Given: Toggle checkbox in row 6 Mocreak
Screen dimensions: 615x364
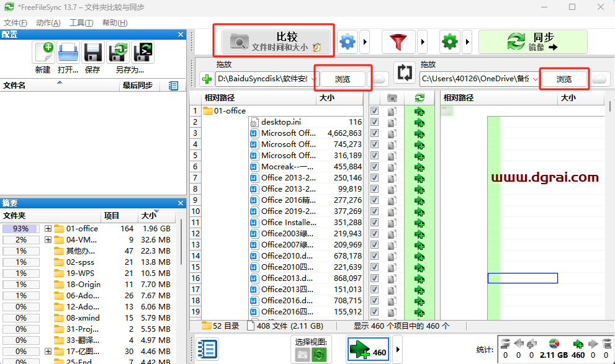Looking at the screenshot, I should tap(375, 167).
